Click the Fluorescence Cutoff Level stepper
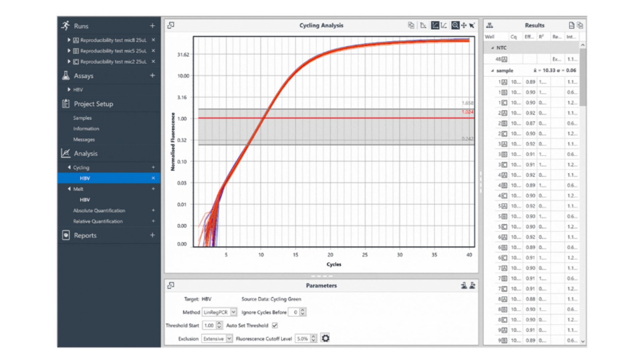The height and width of the screenshot is (362, 644). [x=313, y=339]
